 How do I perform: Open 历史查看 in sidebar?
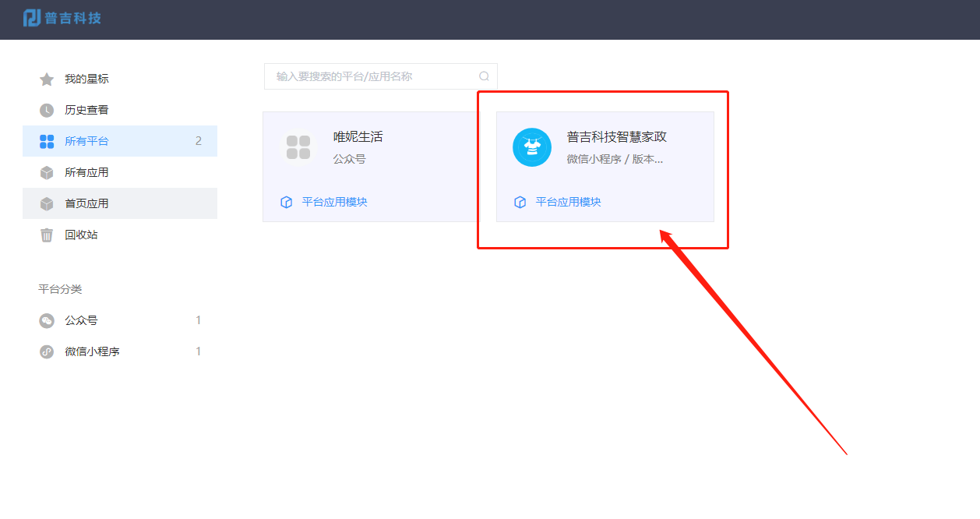point(120,110)
